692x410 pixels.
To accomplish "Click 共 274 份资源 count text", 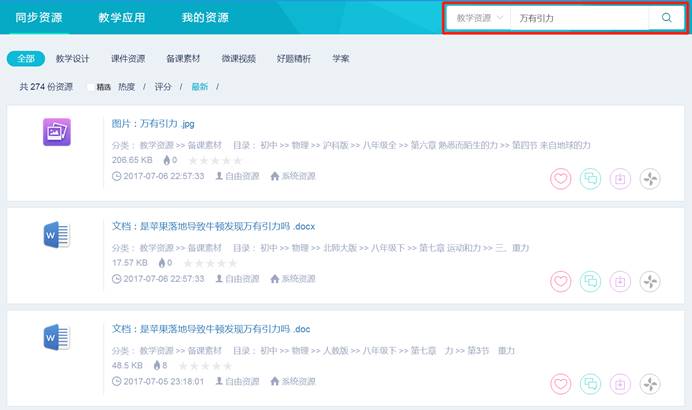I will point(46,87).
